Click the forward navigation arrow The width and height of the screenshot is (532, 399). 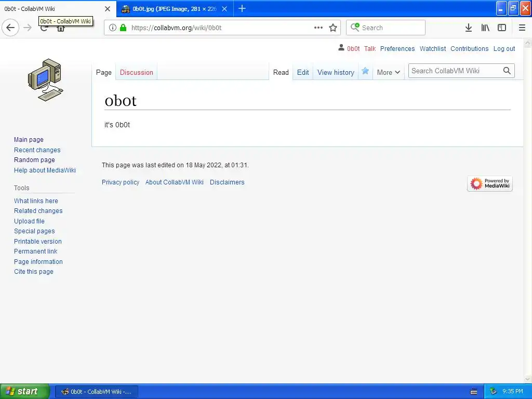pyautogui.click(x=28, y=28)
